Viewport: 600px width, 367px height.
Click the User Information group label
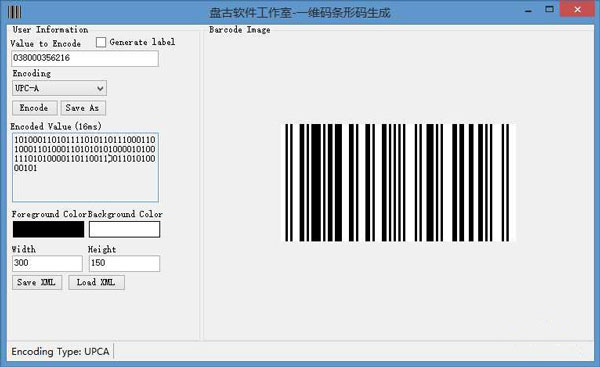click(x=50, y=30)
